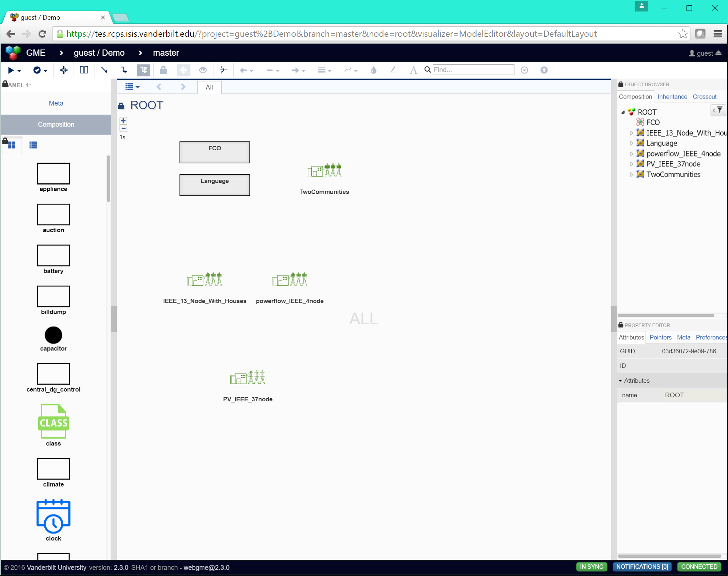This screenshot has width=728, height=576.
Task: Select the bent arrow connection routing tool
Action: [x=124, y=70]
